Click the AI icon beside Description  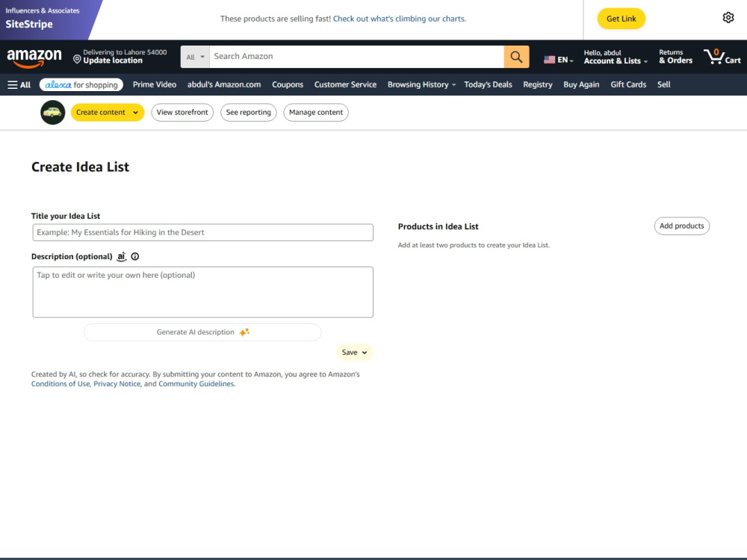tap(122, 257)
